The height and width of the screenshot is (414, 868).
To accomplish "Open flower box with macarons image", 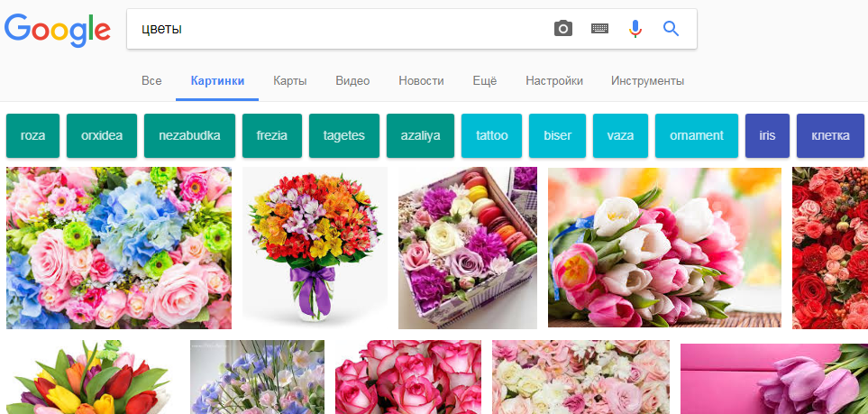I will point(468,248).
